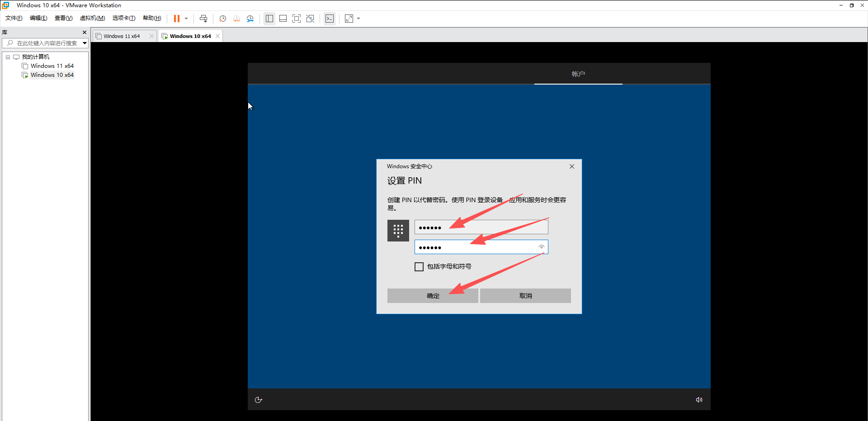This screenshot has height=421, width=868.
Task: Select Windows 10 x64 in the library tree
Action: (52, 75)
